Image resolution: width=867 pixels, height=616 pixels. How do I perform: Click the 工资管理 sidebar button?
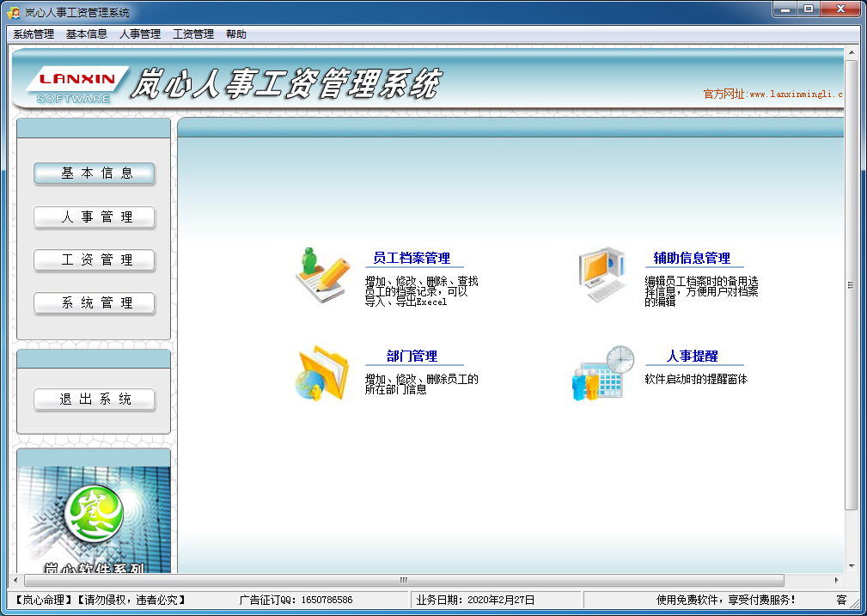[x=94, y=260]
